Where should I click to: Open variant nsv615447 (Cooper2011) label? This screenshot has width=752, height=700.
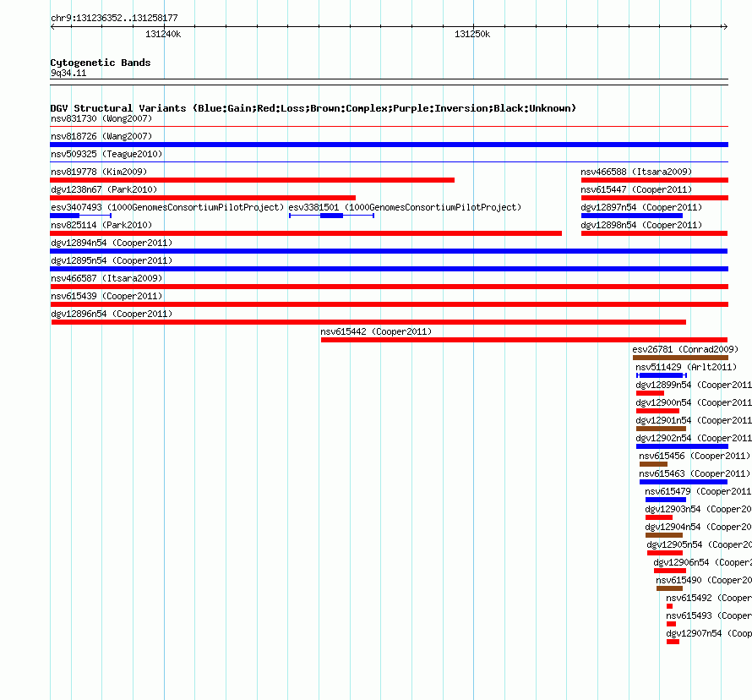pos(636,189)
